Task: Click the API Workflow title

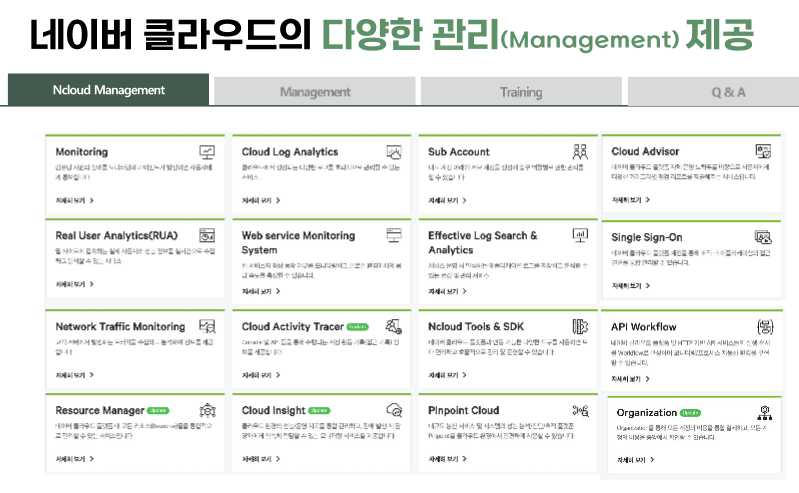Action: click(644, 327)
